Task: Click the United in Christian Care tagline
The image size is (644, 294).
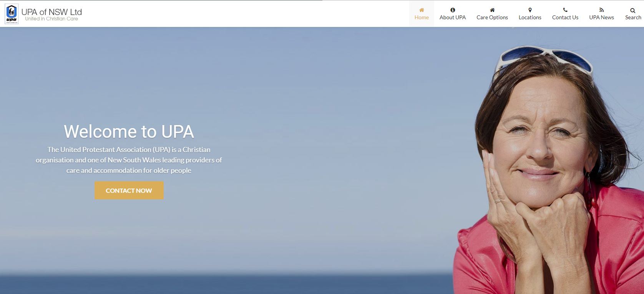Action: (51, 19)
